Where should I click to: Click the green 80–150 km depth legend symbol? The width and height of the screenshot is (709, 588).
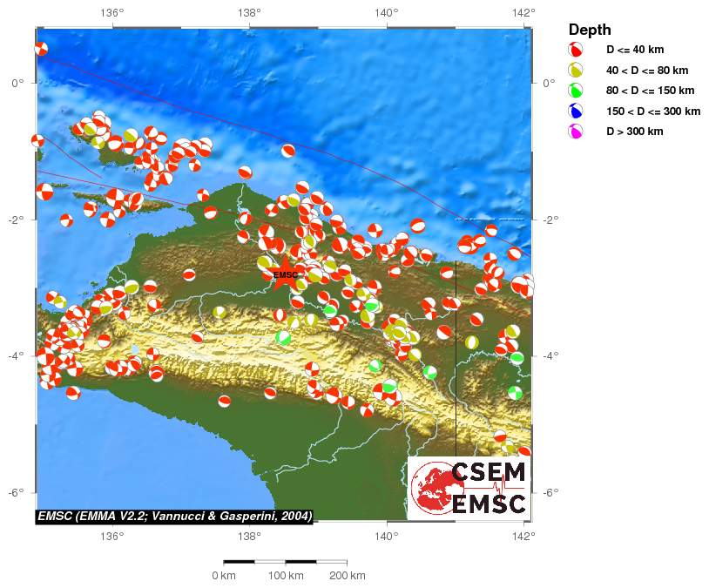(x=575, y=91)
